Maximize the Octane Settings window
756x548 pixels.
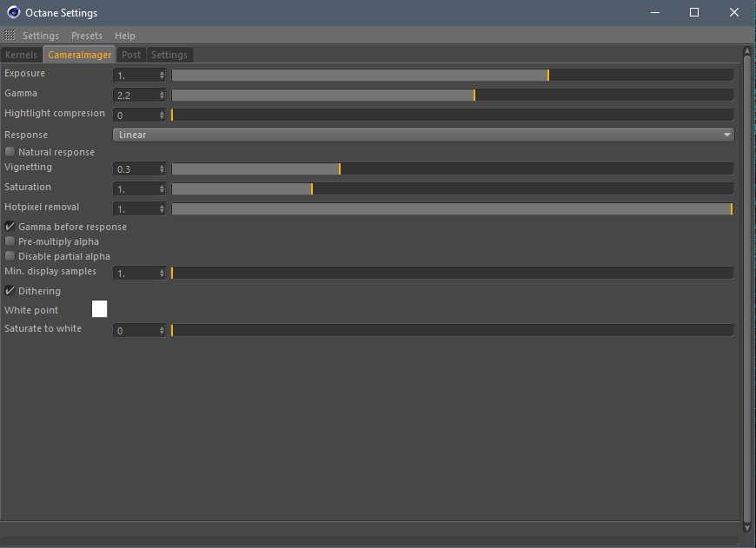[694, 12]
